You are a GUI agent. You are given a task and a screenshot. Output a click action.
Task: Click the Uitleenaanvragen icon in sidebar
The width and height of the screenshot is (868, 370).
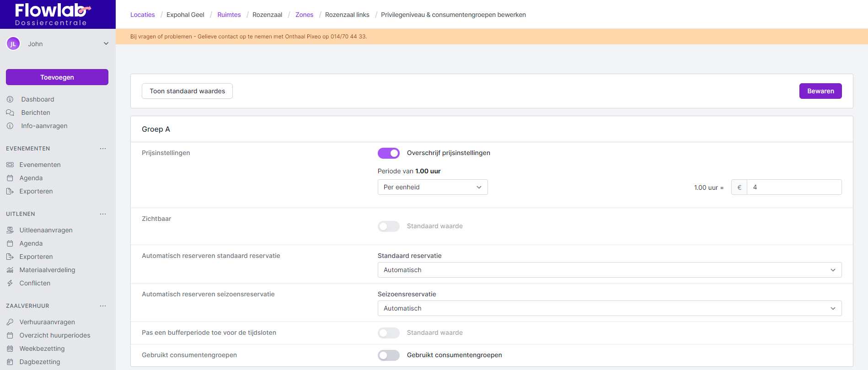pyautogui.click(x=10, y=230)
